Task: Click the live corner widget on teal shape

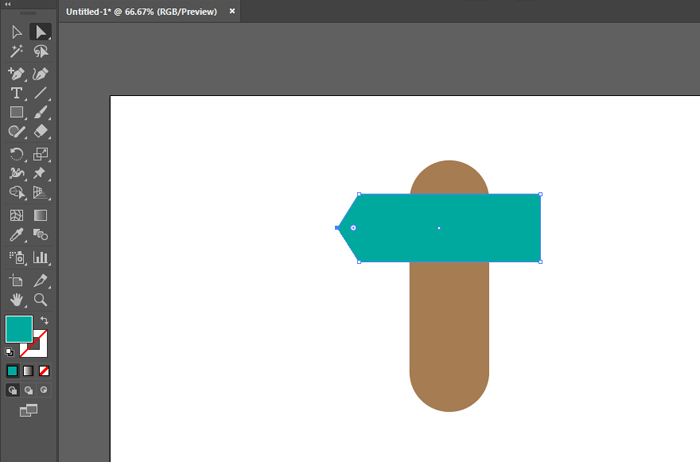Action: coord(353,228)
